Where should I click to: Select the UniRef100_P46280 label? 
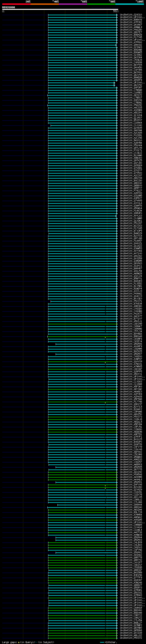tap(131, 30)
